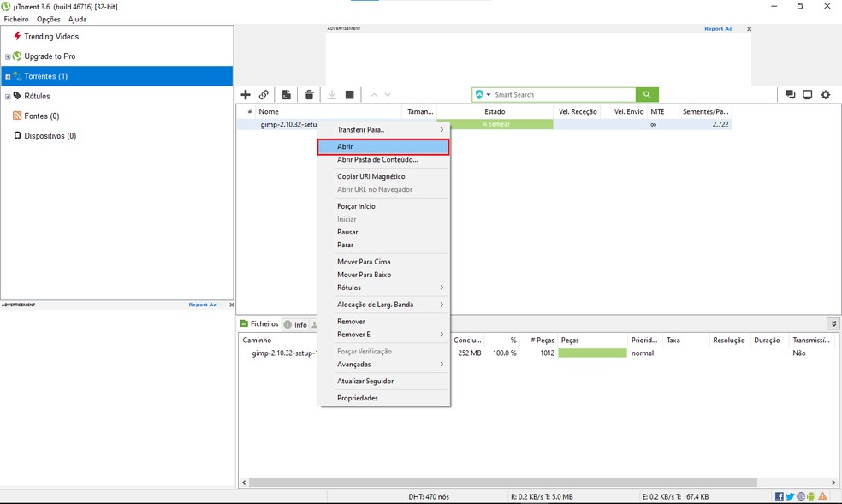
Task: Expand the Rótulos tree node
Action: click(8, 97)
